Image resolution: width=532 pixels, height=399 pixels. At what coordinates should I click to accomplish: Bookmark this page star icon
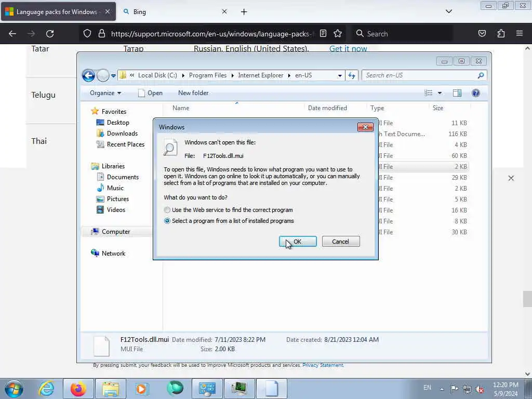pyautogui.click(x=338, y=33)
